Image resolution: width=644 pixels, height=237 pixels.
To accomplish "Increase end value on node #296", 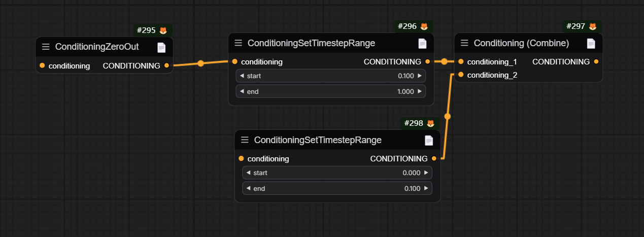I will tap(420, 92).
